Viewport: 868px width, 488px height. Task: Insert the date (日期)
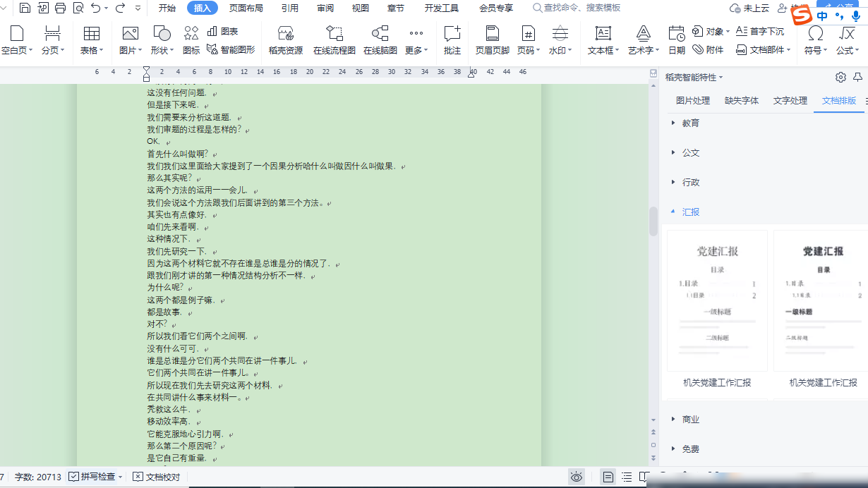(677, 39)
